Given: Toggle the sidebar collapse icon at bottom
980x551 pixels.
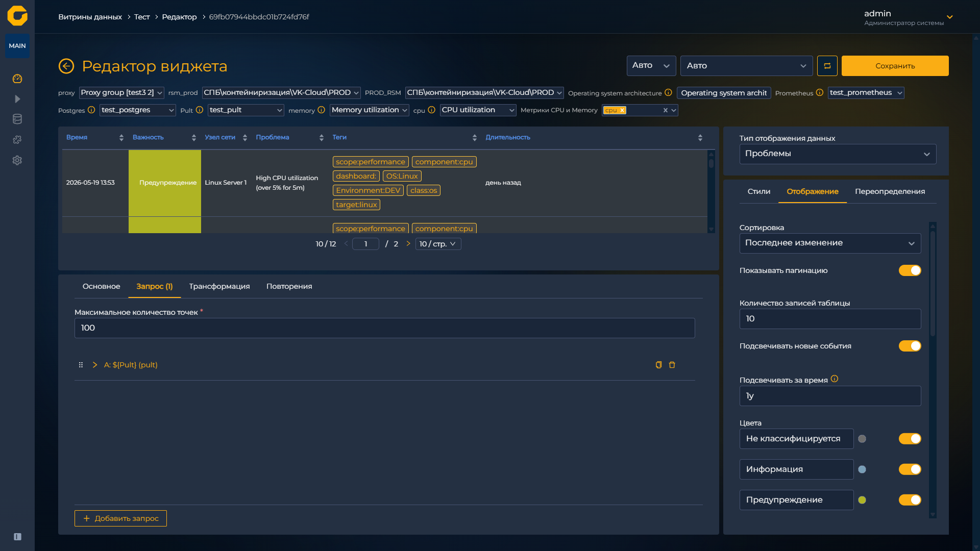Looking at the screenshot, I should tap(17, 537).
